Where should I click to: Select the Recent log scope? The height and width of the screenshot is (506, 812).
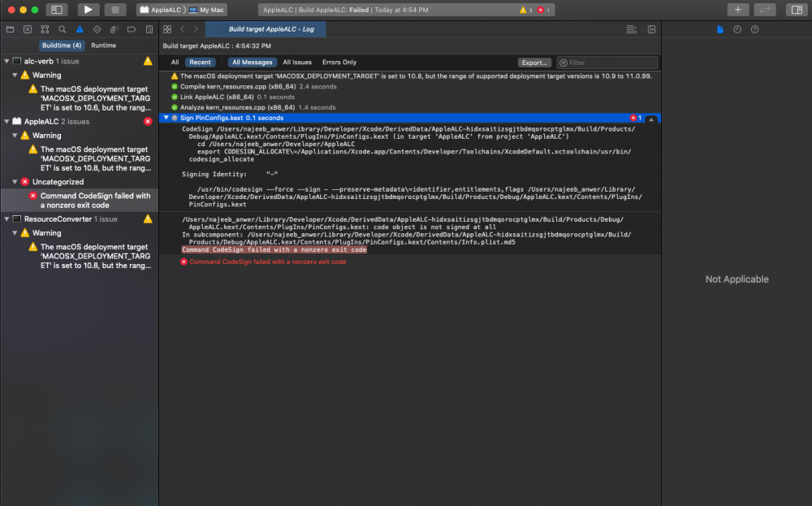(200, 63)
